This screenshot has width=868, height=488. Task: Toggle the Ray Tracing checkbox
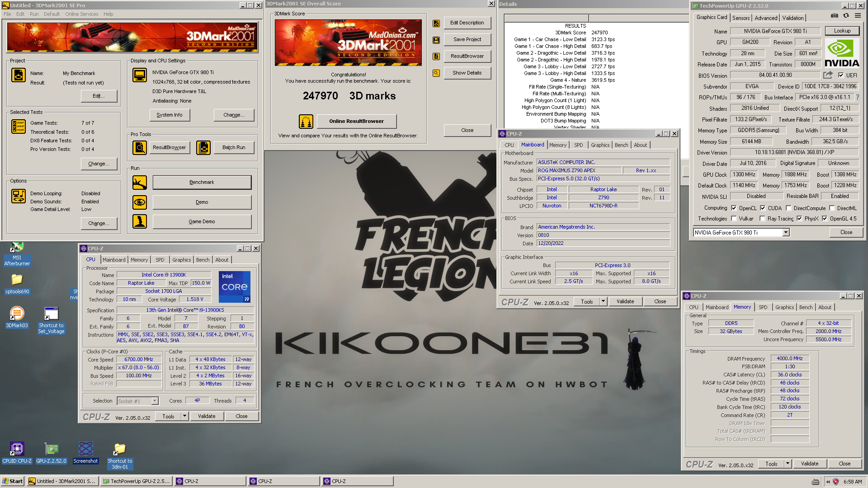point(762,219)
